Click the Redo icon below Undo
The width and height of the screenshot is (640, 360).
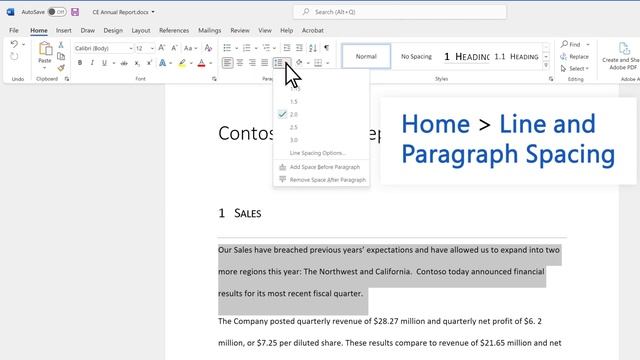click(x=14, y=56)
